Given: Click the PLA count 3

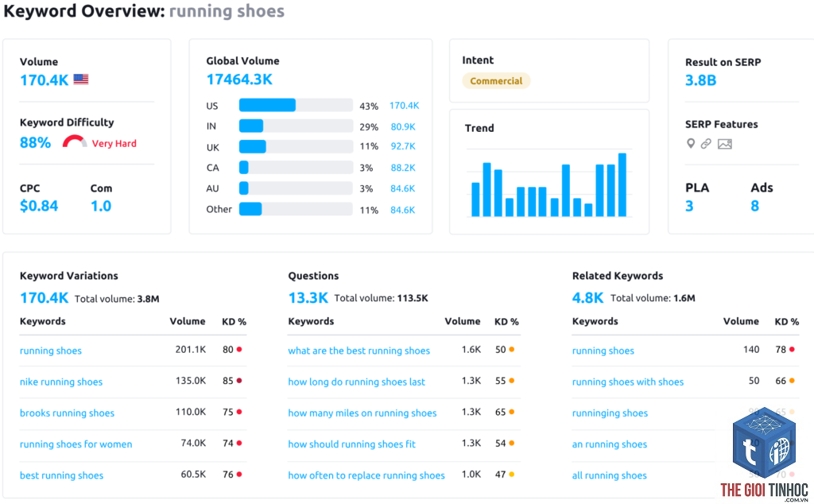Looking at the screenshot, I should point(689,206).
